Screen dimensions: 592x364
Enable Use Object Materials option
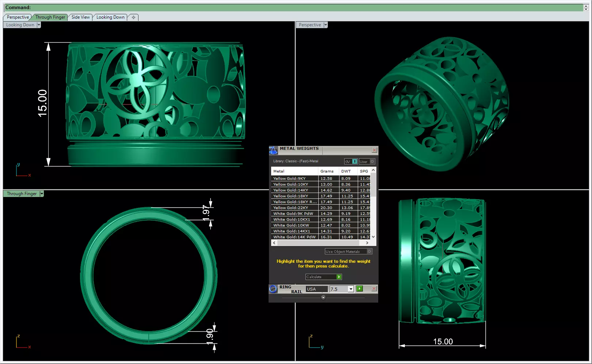click(349, 251)
